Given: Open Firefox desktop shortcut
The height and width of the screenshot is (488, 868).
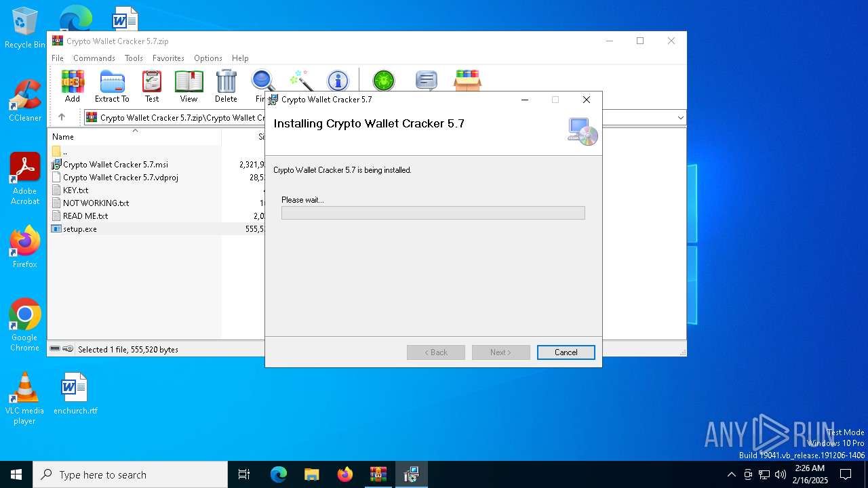Looking at the screenshot, I should pyautogui.click(x=25, y=247).
